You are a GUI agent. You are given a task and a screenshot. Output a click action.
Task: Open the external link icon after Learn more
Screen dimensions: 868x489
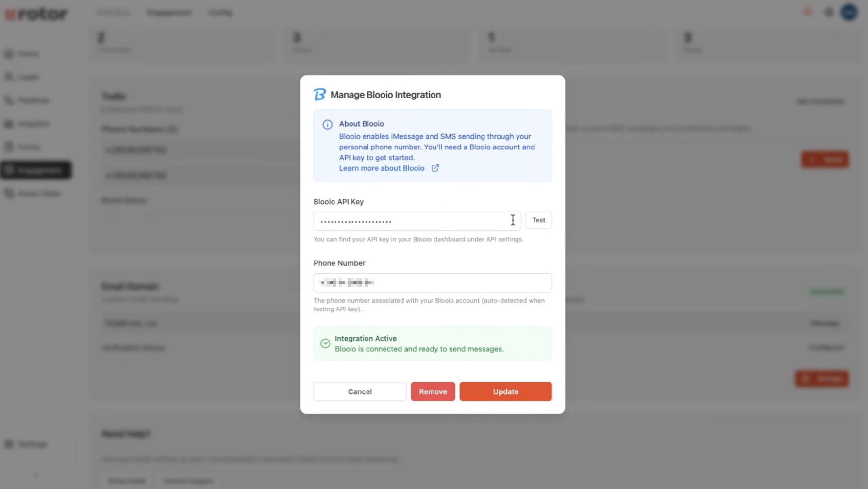[435, 168]
